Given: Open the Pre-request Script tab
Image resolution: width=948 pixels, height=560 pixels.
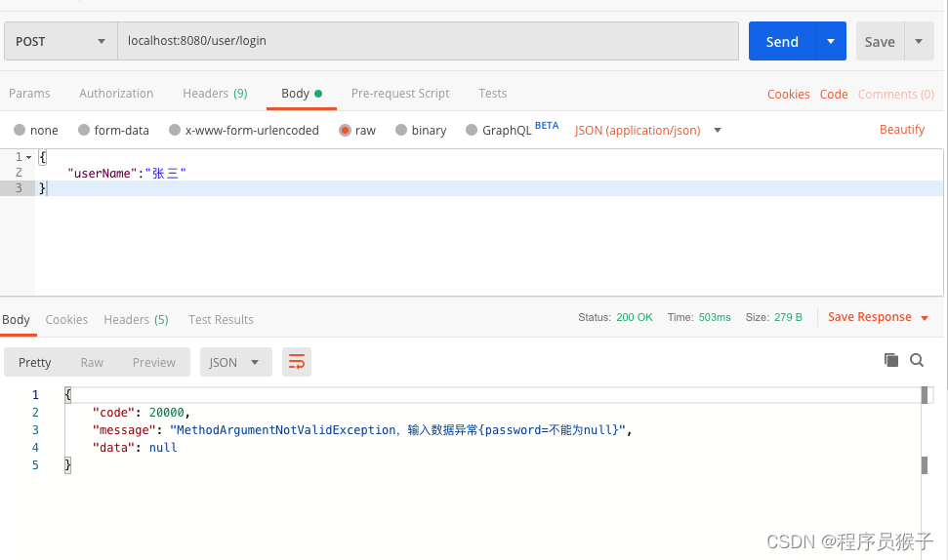Looking at the screenshot, I should pyautogui.click(x=400, y=94).
